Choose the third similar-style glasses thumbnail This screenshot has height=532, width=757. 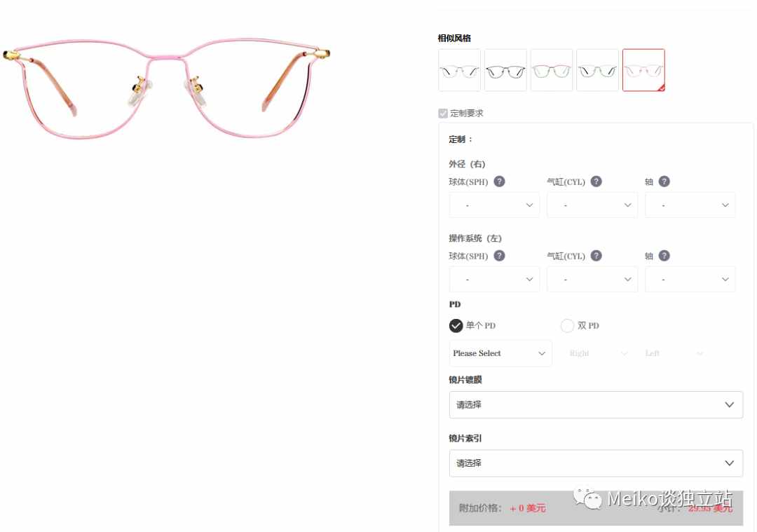pos(552,70)
